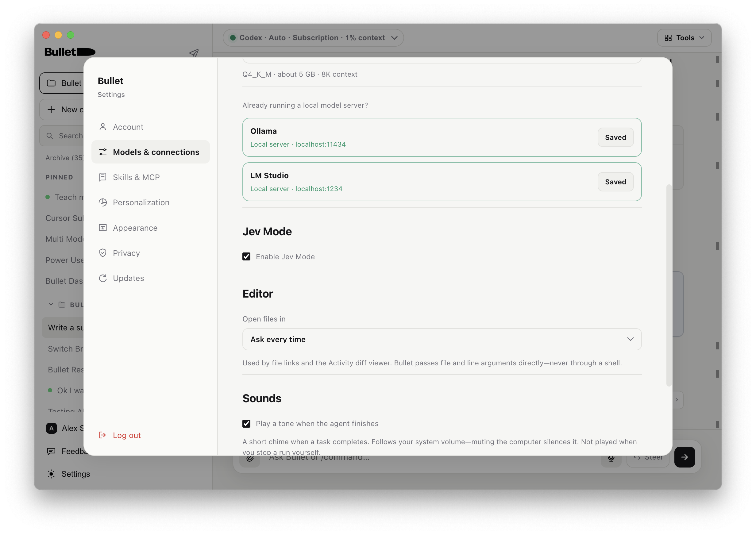The image size is (756, 535).
Task: Click Saved button for LM Studio
Action: [615, 182]
